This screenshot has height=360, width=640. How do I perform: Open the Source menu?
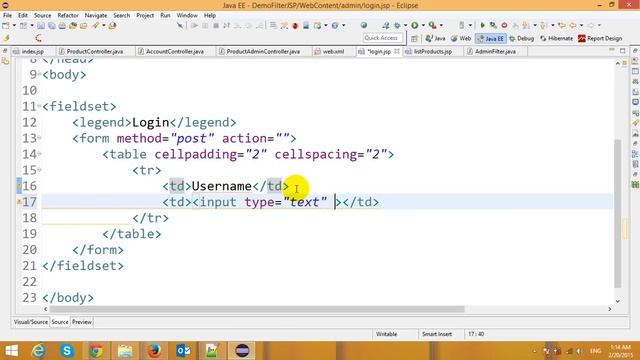click(42, 15)
